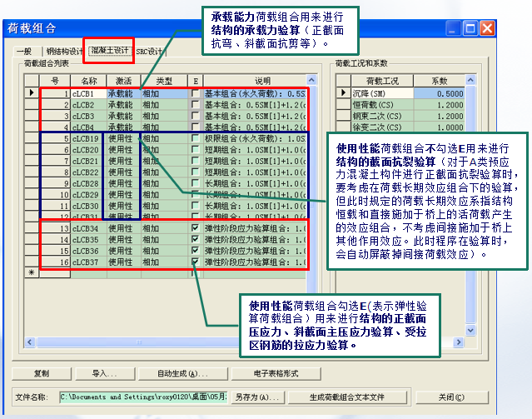This screenshot has width=532, height=419.
Task: Click 承载能 cell in cLCB1 row
Action: pyautogui.click(x=124, y=93)
